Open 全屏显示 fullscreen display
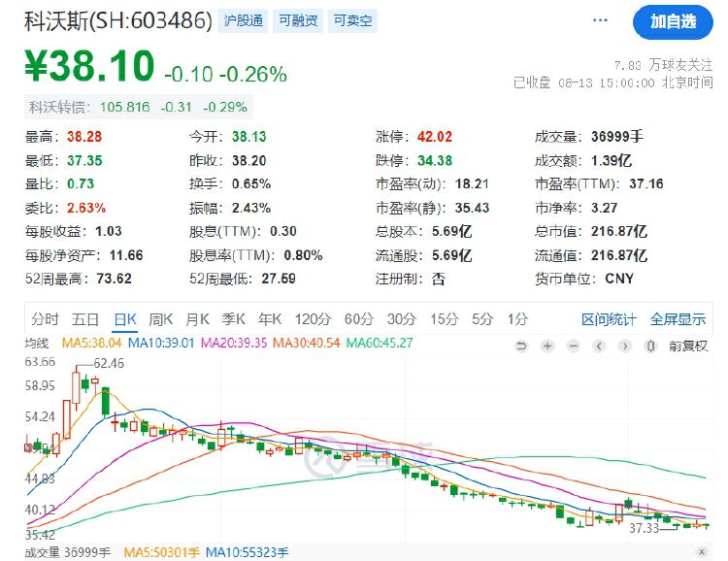 coord(678,319)
